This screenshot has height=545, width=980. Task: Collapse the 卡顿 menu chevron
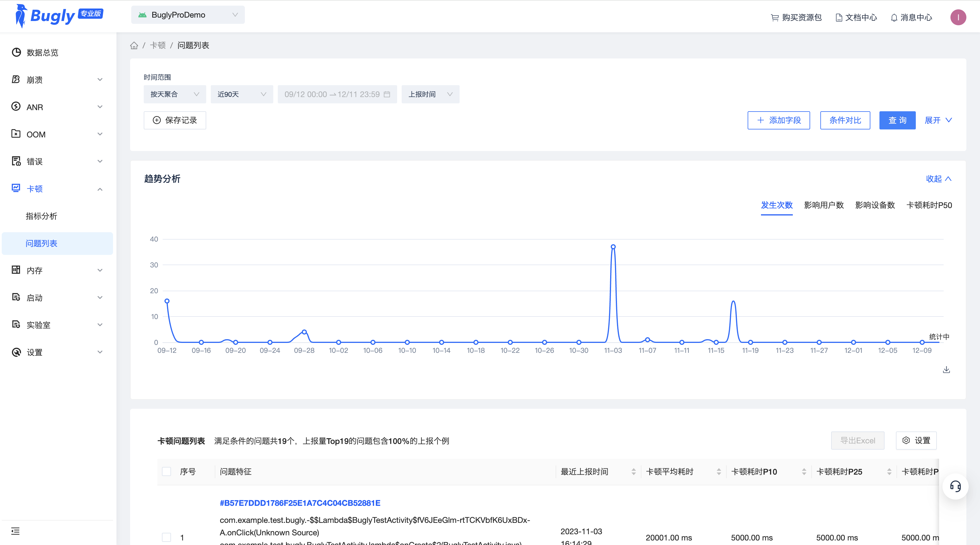[100, 189]
